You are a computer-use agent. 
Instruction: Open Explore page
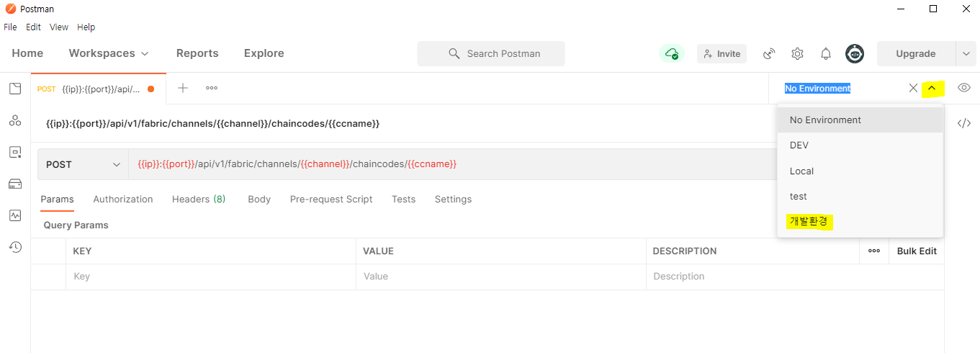(x=264, y=53)
